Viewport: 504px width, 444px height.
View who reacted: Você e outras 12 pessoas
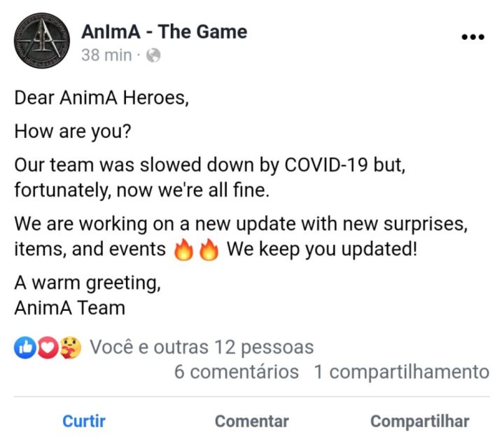202,347
